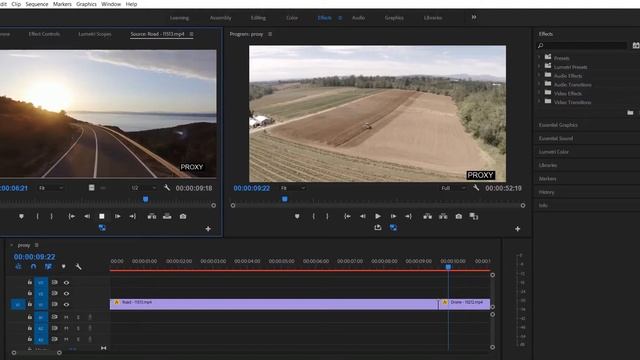Image resolution: width=640 pixels, height=360 pixels.
Task: Expand Audio Transitions folder
Action: coord(539,84)
